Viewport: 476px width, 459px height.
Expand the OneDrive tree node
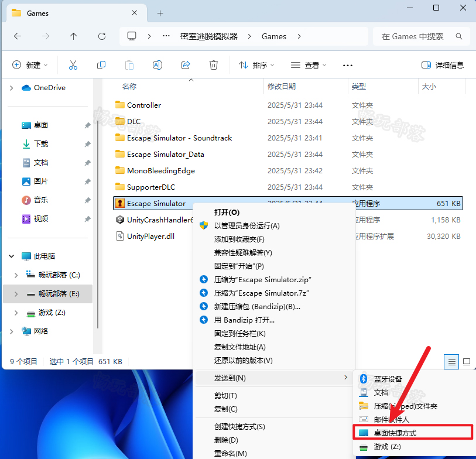pyautogui.click(x=12, y=88)
